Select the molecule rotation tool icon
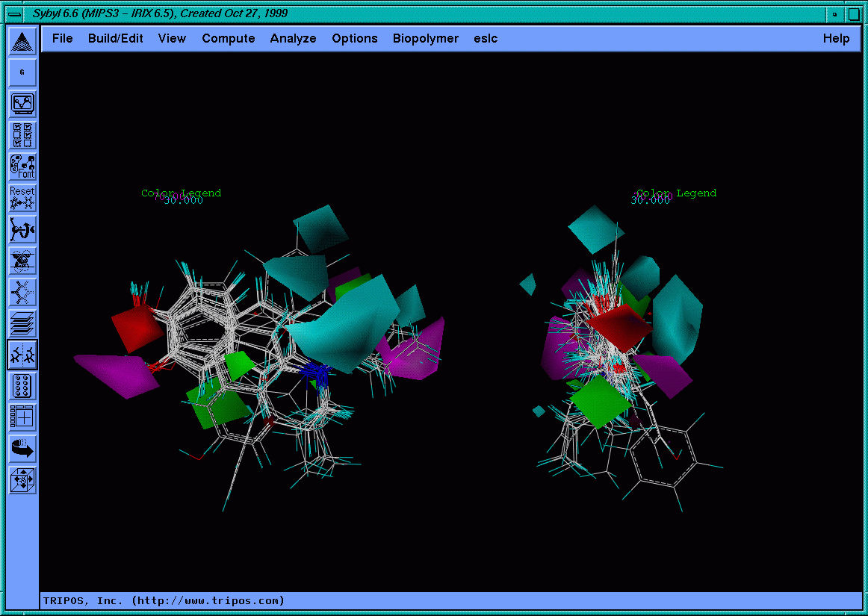This screenshot has height=616, width=868. [x=22, y=229]
